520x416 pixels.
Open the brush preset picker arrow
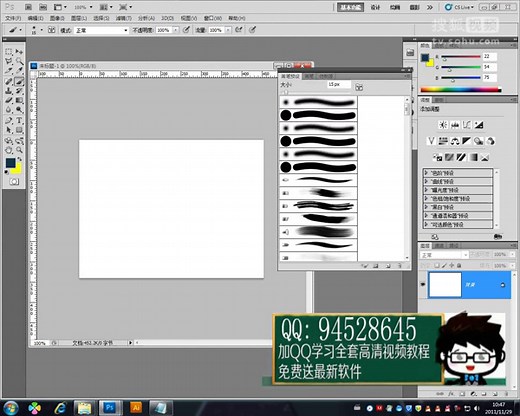point(42,30)
